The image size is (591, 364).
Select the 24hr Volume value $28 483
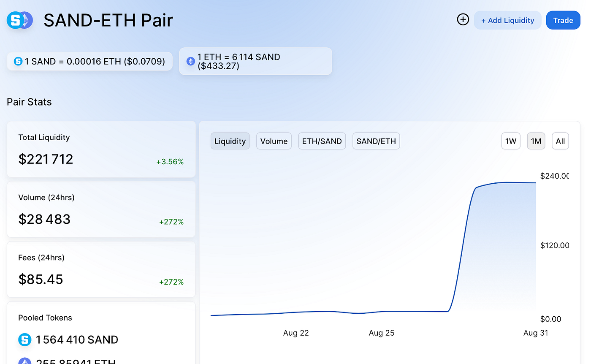44,219
